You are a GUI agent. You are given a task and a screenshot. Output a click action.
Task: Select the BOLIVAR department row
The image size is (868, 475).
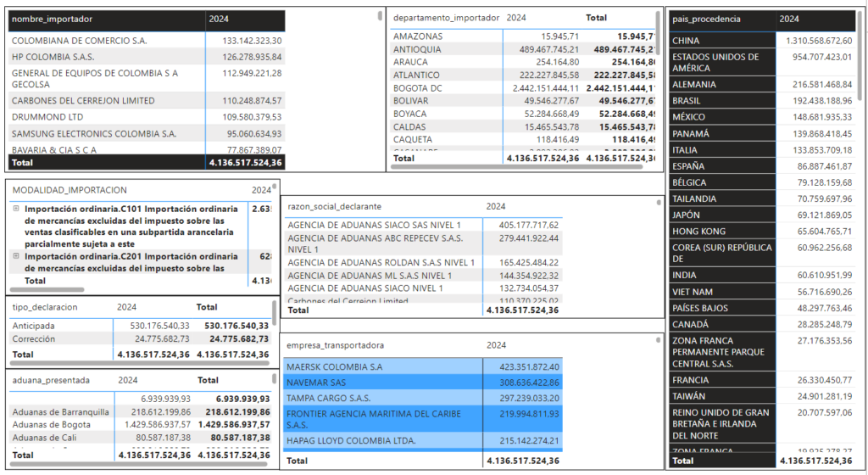pyautogui.click(x=523, y=101)
